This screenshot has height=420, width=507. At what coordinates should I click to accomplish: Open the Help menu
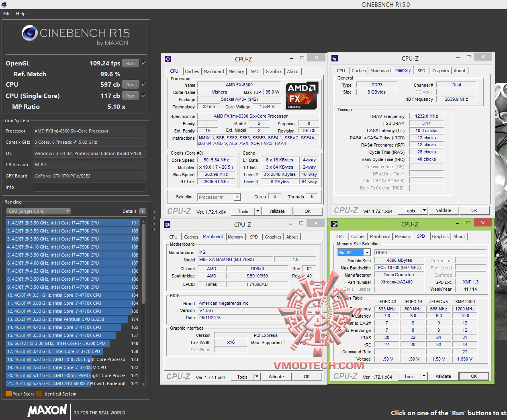tap(21, 14)
